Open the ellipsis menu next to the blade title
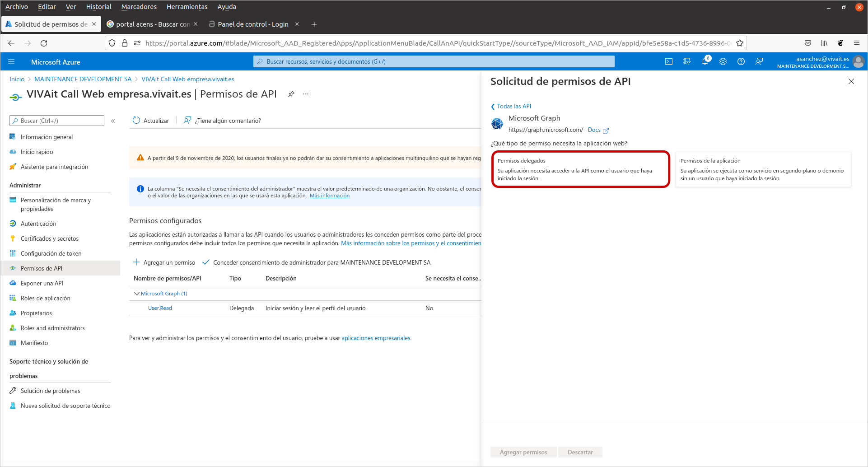This screenshot has height=467, width=868. click(306, 94)
